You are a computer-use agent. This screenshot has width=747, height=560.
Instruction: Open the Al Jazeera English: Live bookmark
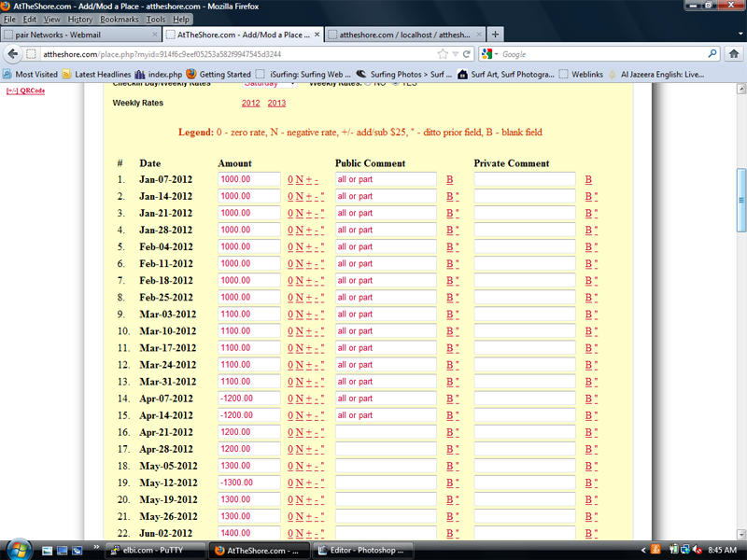[656, 75]
